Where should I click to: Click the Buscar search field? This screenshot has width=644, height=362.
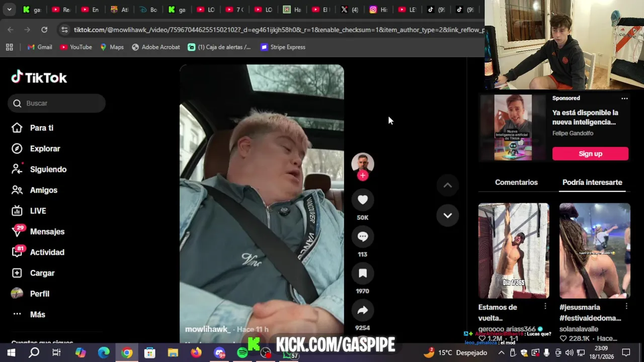(x=56, y=103)
